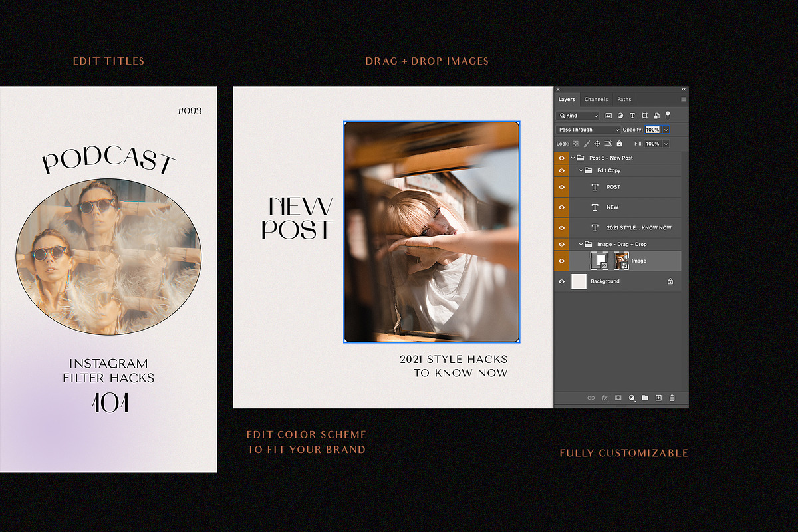Select the POST text layer name
798x532 pixels.
614,187
